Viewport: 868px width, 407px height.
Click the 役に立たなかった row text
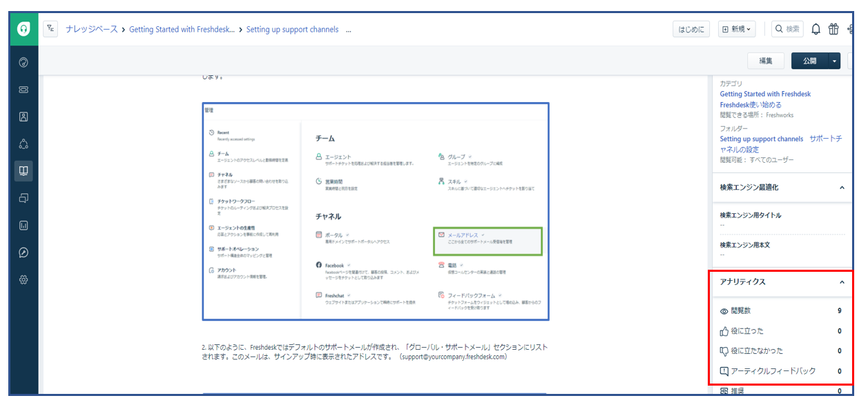coord(757,351)
